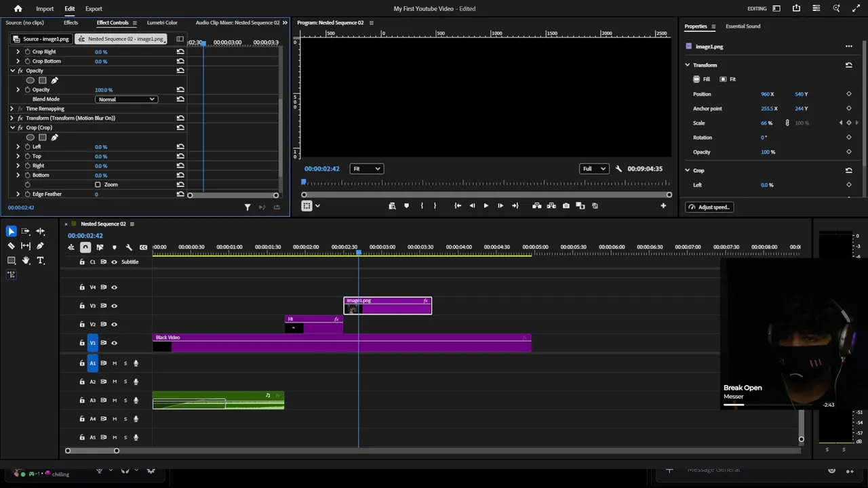Switch to the Import tab
Image resolution: width=868 pixels, height=488 pixels.
[45, 9]
